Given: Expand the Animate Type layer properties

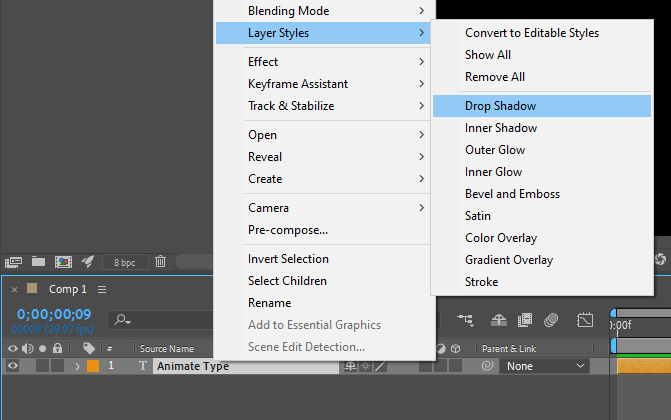Looking at the screenshot, I should click(77, 366).
